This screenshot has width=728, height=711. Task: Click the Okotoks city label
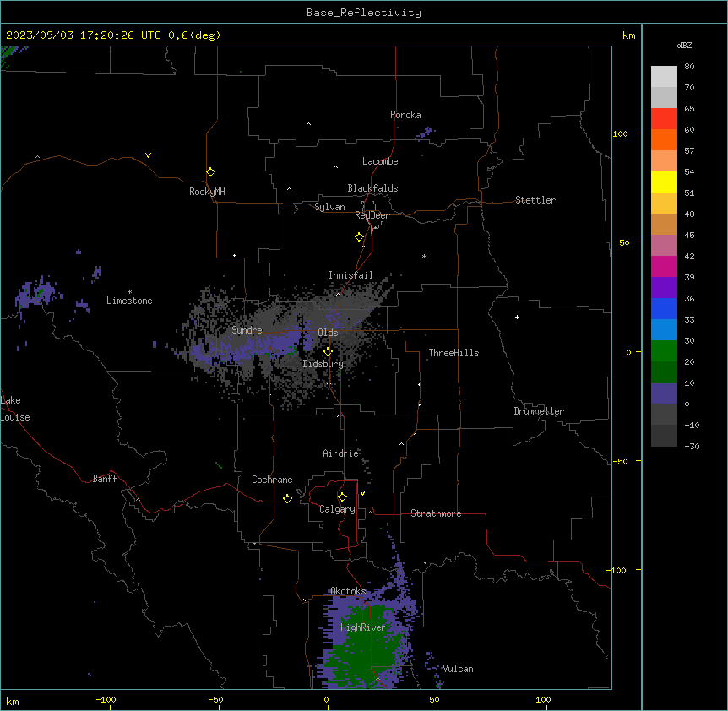click(x=348, y=591)
